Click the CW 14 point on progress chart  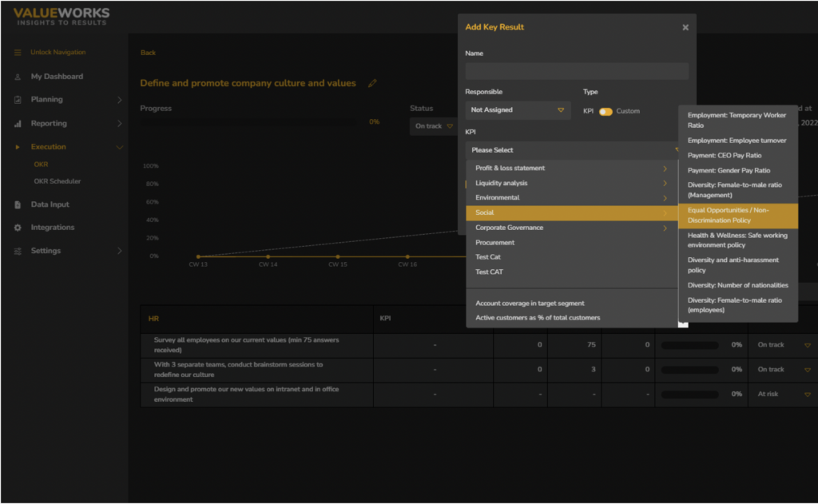coord(268,256)
